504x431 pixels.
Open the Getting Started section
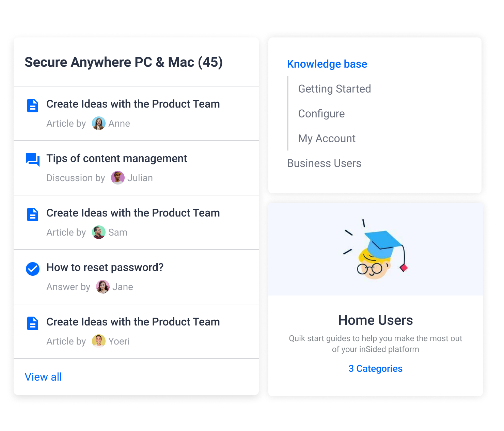coord(334,89)
